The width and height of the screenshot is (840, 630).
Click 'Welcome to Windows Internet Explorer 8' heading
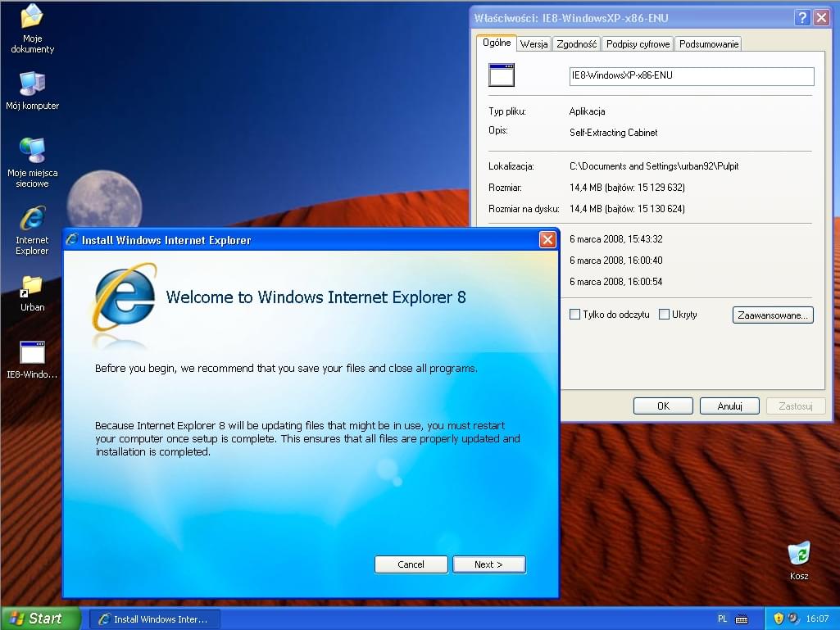point(316,297)
